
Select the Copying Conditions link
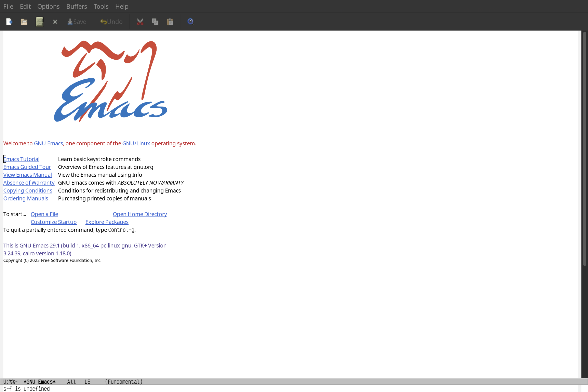pos(28,190)
